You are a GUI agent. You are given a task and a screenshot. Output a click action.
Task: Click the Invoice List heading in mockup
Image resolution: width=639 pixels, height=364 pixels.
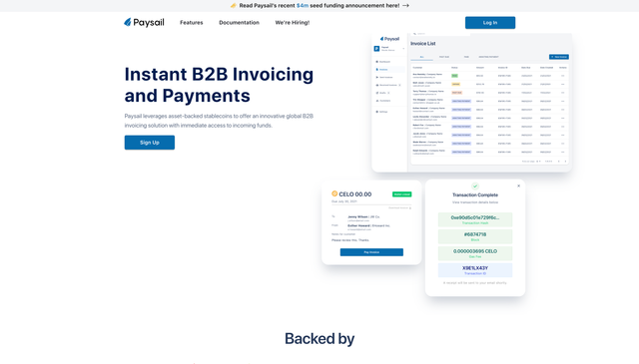tap(423, 44)
